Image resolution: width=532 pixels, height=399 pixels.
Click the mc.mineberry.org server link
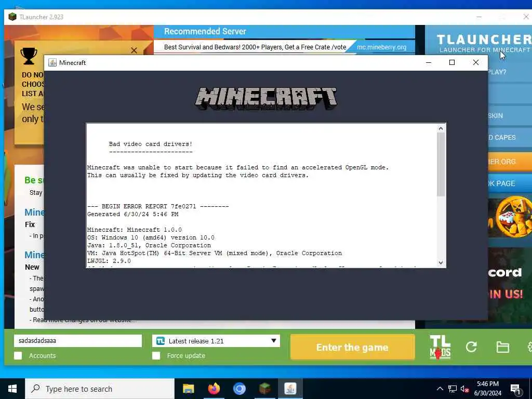click(381, 47)
